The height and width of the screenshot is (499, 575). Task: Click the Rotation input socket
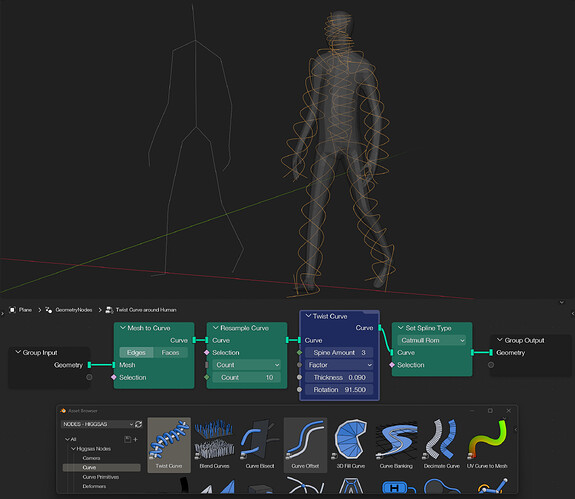[x=300, y=390]
